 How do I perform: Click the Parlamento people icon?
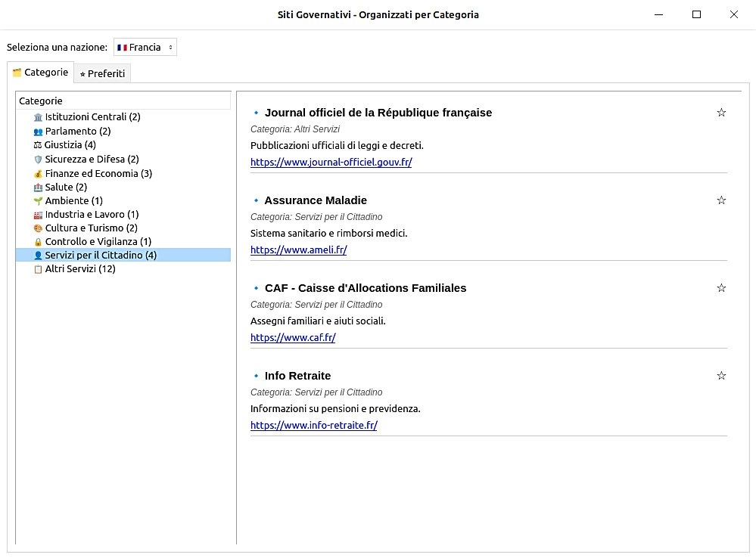(x=38, y=132)
